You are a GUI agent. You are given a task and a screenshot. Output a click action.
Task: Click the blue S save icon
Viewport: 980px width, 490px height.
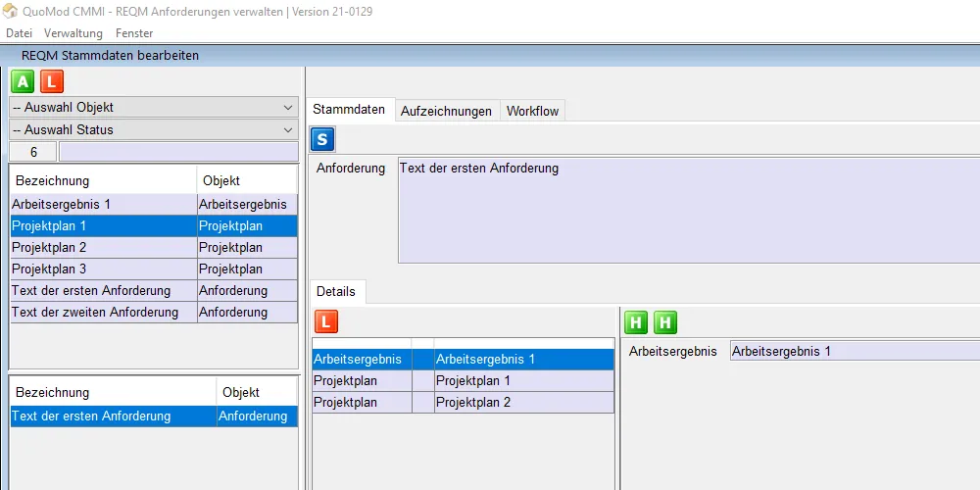(323, 139)
